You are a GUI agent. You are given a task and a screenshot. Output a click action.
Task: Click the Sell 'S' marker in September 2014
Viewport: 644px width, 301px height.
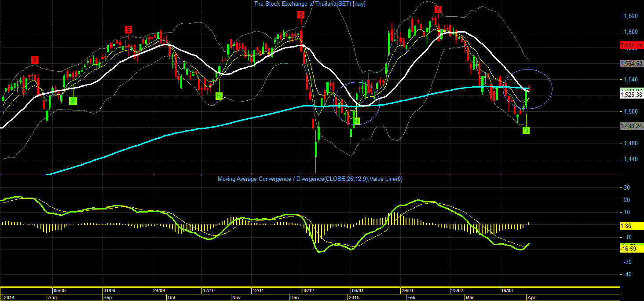pyautogui.click(x=128, y=29)
